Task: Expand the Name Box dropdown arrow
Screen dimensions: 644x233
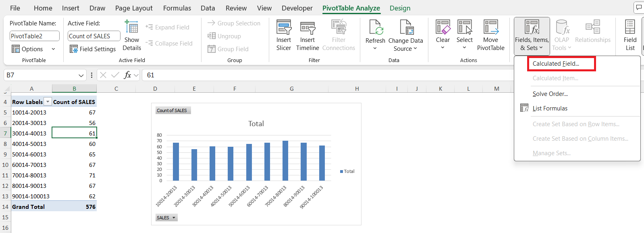Action: click(x=81, y=75)
